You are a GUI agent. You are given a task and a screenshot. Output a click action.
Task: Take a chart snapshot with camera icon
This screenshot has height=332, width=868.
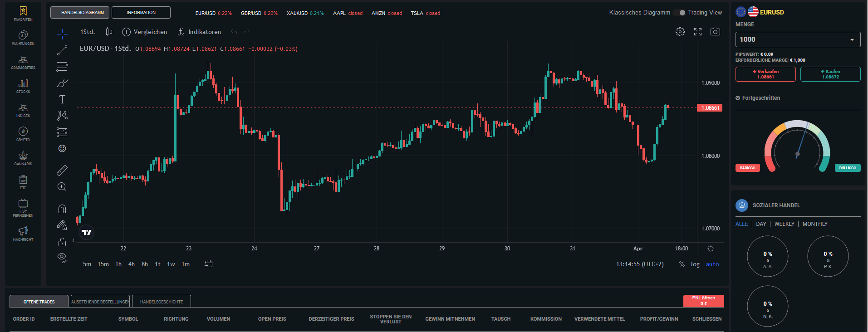pos(715,32)
